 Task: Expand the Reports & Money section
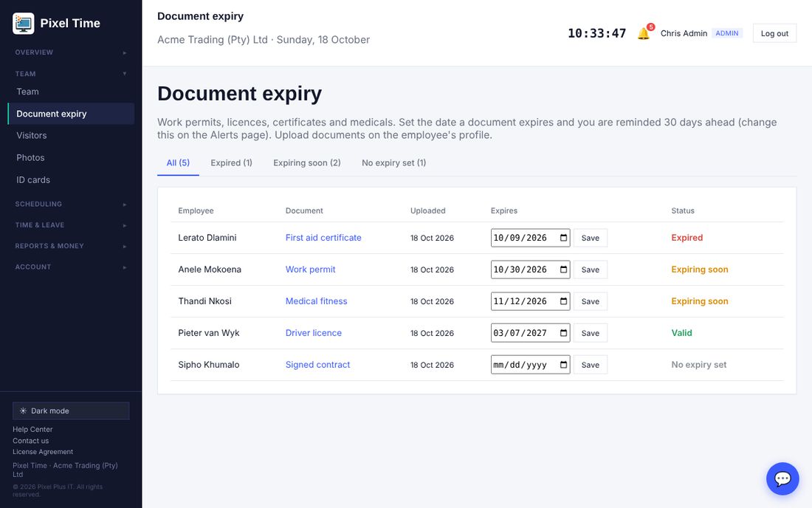(71, 246)
